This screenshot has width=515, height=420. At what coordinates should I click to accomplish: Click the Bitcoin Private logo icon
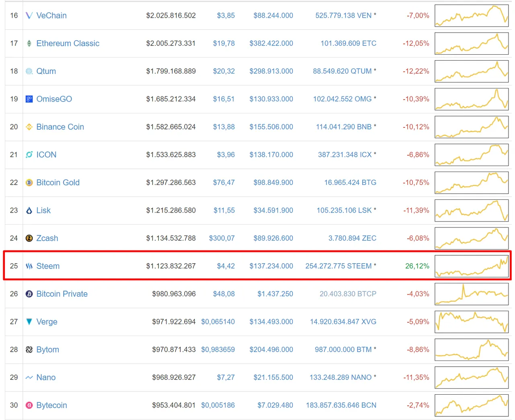point(29,294)
